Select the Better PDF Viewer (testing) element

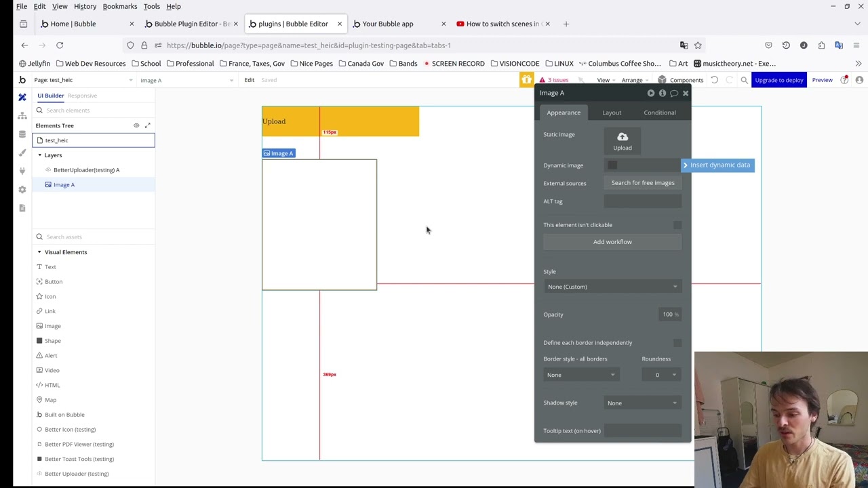pyautogui.click(x=79, y=445)
